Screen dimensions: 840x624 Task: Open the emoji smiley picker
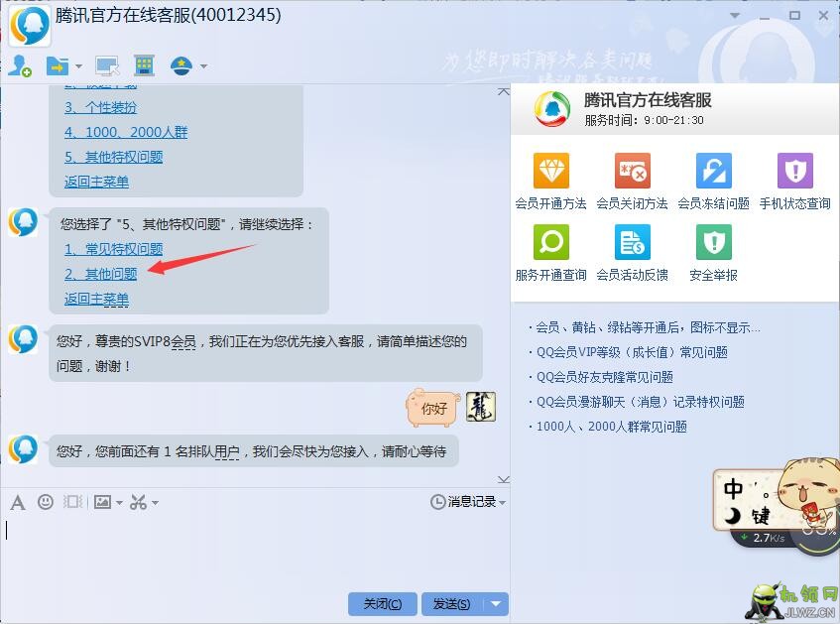point(46,502)
